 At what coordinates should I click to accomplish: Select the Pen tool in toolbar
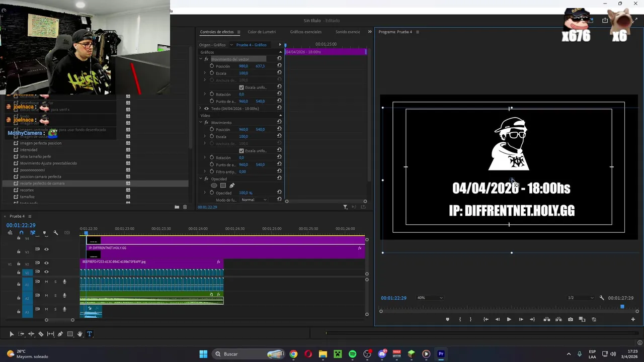pos(60,334)
